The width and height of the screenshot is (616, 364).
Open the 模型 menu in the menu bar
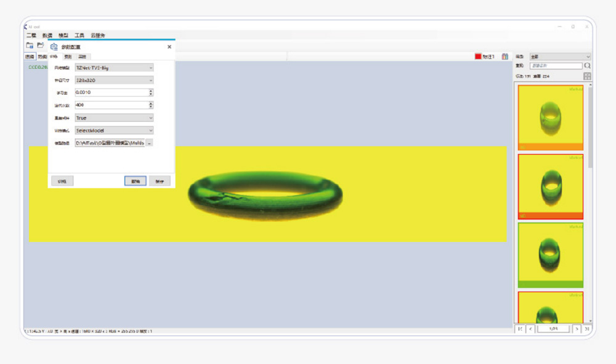pyautogui.click(x=63, y=36)
